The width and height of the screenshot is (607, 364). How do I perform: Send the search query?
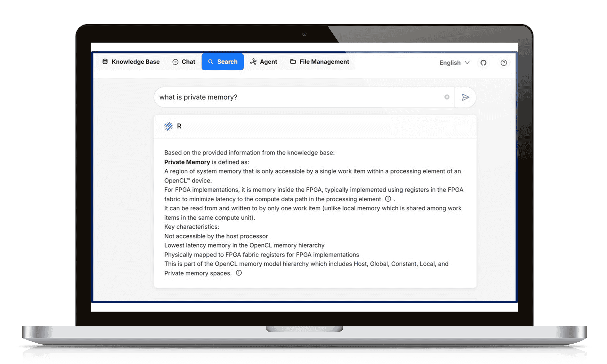click(465, 97)
